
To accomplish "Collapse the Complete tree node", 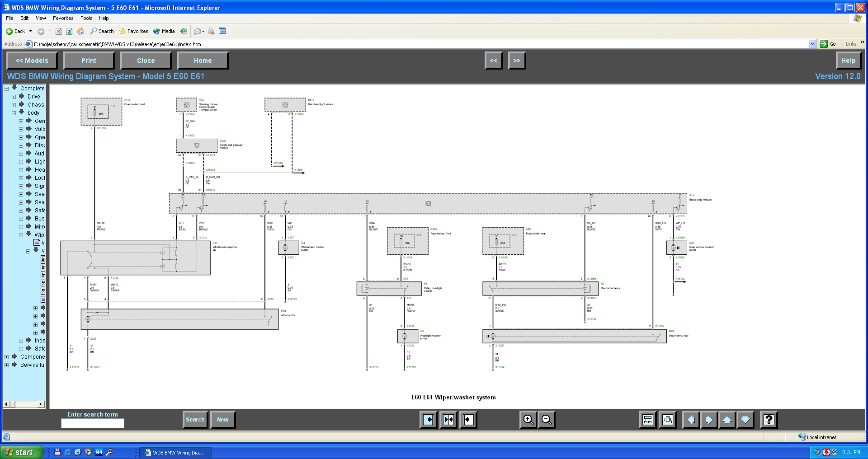I will point(7,89).
